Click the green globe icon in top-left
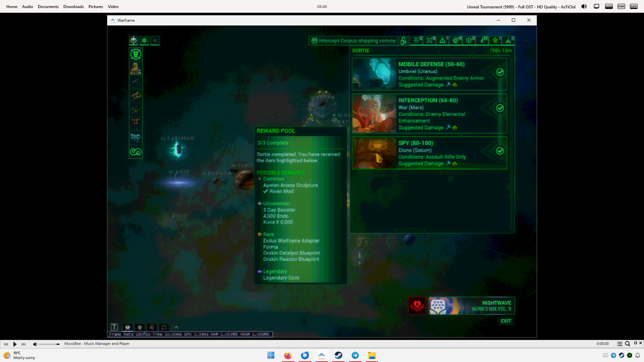644x362 pixels. (x=144, y=41)
